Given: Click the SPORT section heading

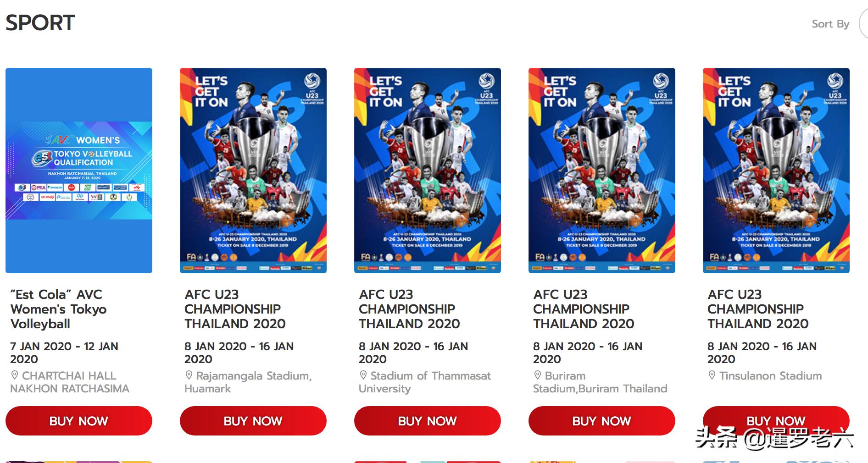Looking at the screenshot, I should [40, 23].
